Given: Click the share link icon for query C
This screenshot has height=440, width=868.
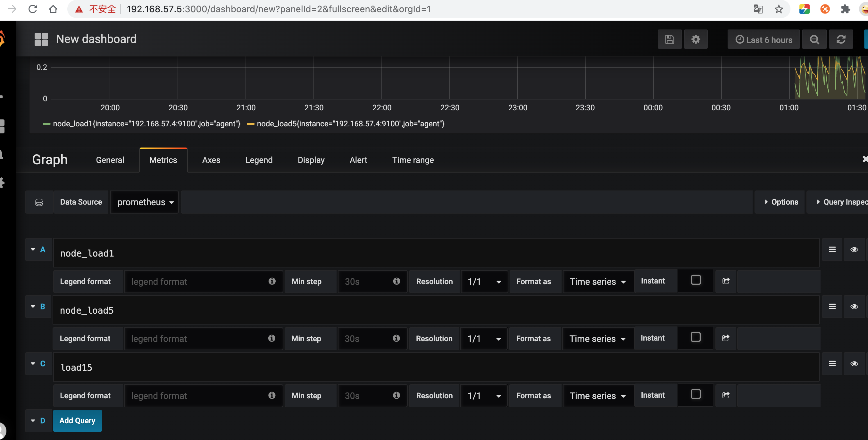Looking at the screenshot, I should click(x=726, y=395).
